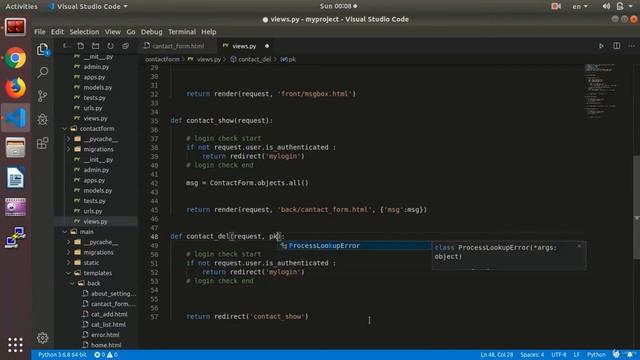Screen dimensions: 640x360
Task: Open the en language dropdown
Action: point(580,6)
